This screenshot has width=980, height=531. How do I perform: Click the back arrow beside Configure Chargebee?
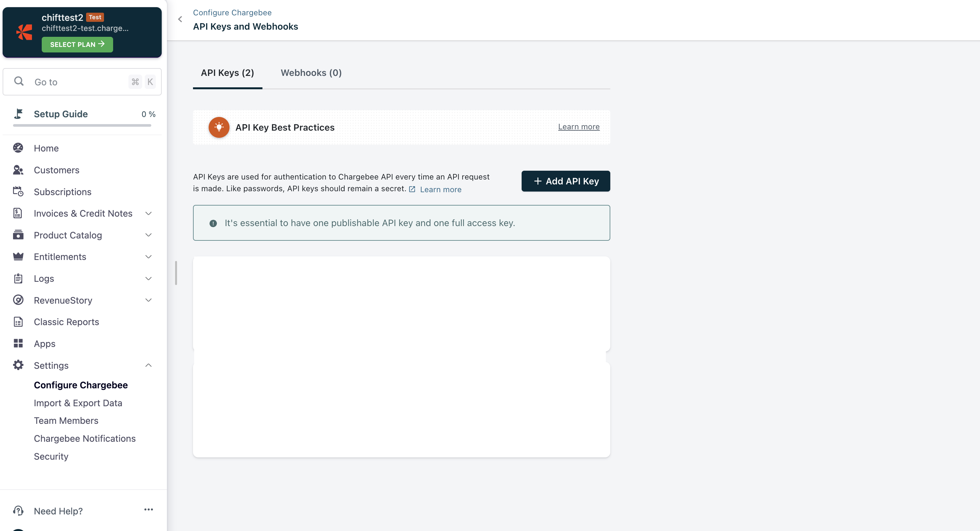[x=180, y=19]
